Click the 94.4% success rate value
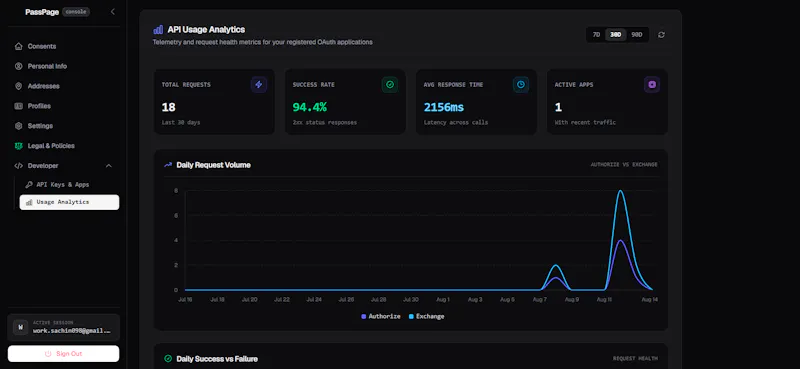This screenshot has height=369, width=800. pyautogui.click(x=310, y=107)
